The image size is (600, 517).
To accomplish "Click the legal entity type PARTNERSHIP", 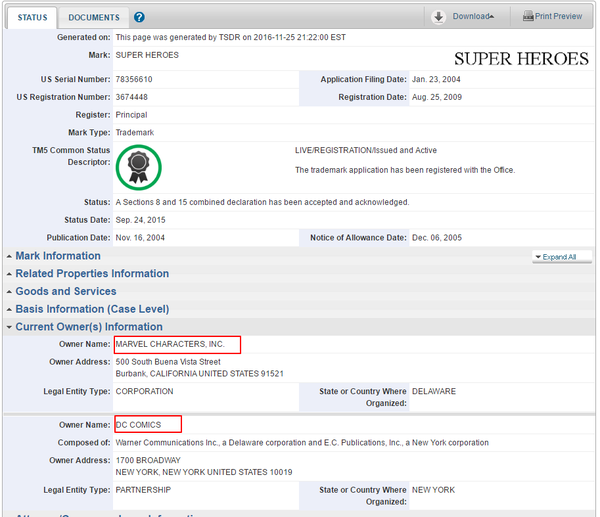I will click(x=143, y=490).
